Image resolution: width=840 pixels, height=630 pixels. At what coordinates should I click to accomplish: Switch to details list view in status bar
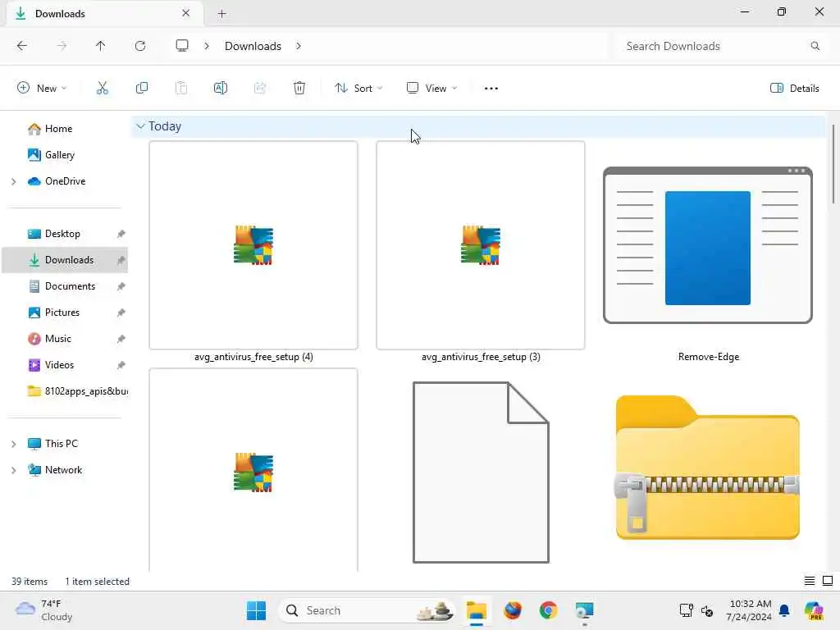click(x=810, y=581)
